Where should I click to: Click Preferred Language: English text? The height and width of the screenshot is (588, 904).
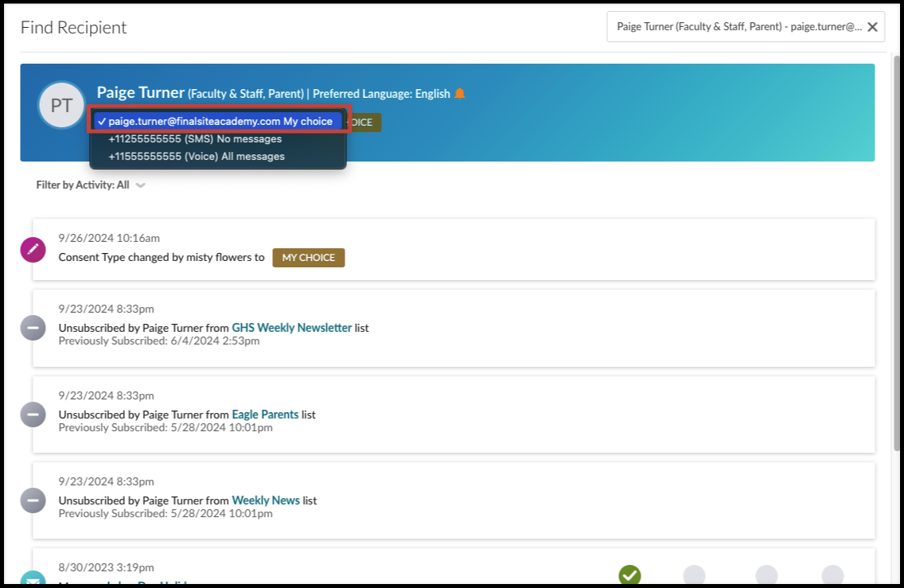(381, 94)
